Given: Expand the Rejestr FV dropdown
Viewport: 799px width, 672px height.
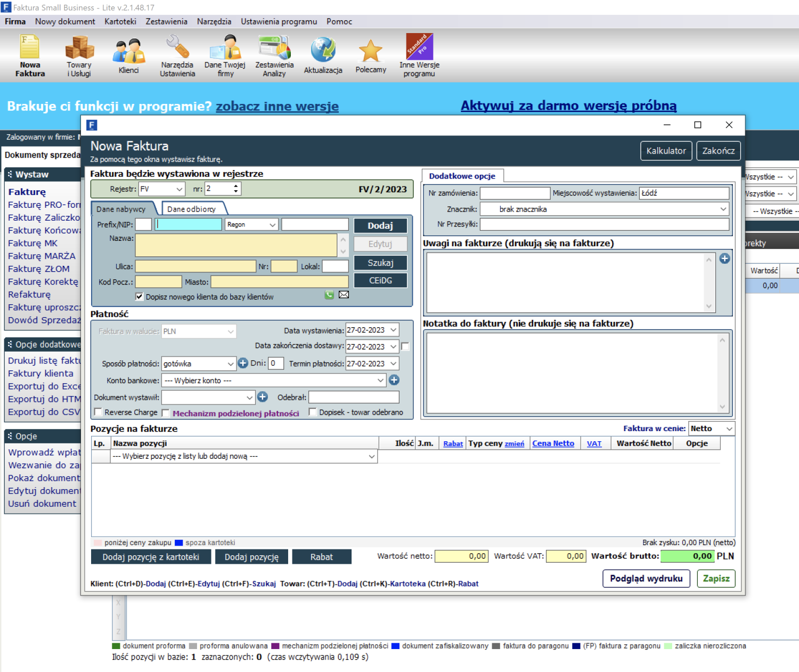Looking at the screenshot, I should (180, 189).
